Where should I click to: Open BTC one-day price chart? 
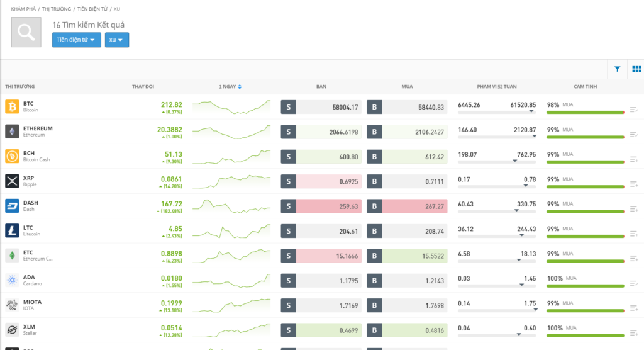(x=231, y=107)
